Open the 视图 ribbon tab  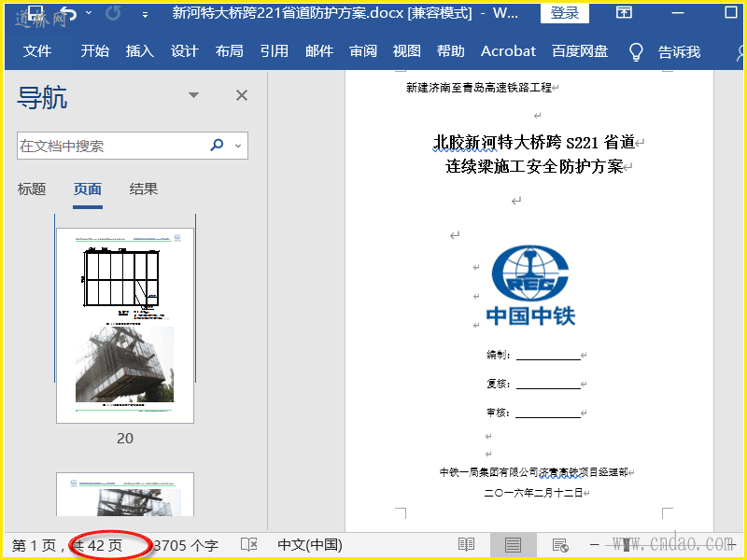coord(406,51)
